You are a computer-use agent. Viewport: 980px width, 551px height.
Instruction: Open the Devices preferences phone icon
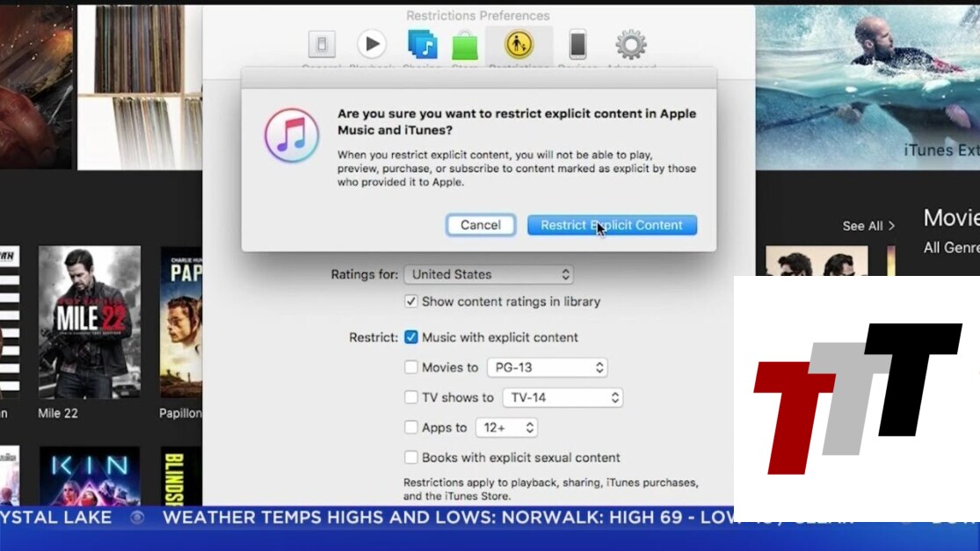(577, 44)
